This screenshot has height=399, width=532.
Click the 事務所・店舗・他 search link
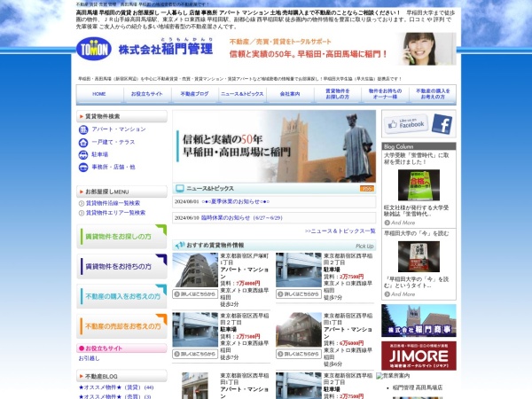(113, 168)
